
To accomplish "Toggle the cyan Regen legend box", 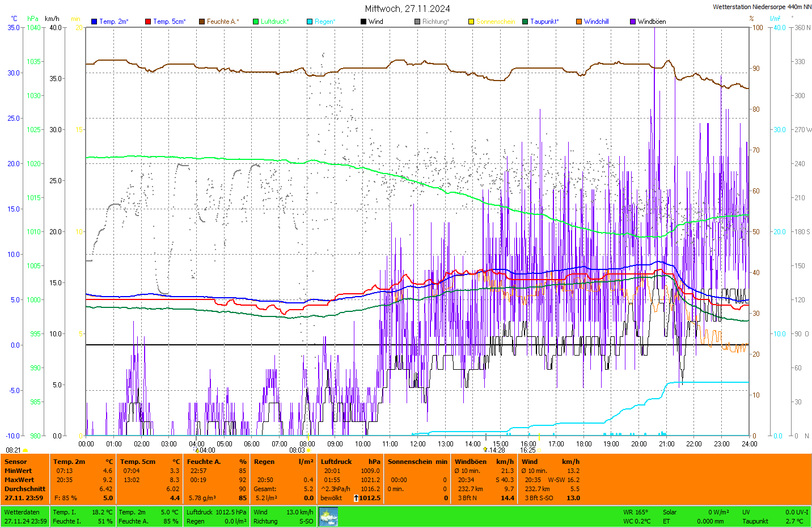I will [310, 22].
